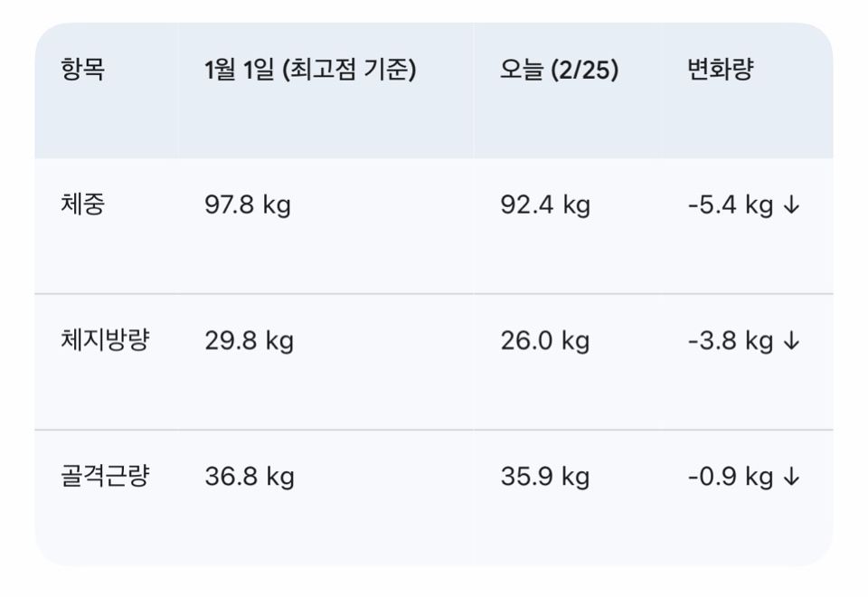Select the 항목 column header

[x=83, y=70]
